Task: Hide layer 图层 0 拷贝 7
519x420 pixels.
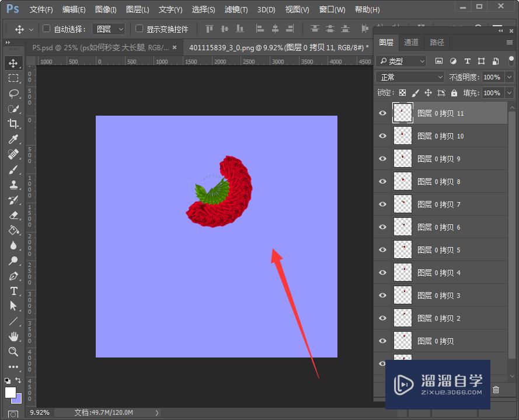Action: pos(382,204)
